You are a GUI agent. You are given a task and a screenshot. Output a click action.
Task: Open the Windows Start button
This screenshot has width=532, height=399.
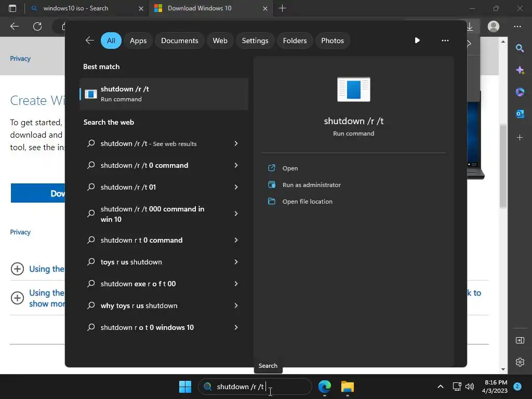[185, 387]
